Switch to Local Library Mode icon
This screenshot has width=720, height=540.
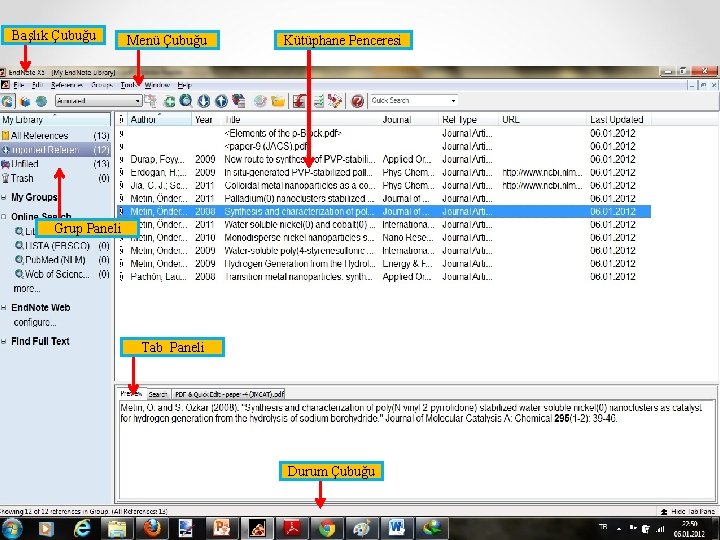[25, 101]
